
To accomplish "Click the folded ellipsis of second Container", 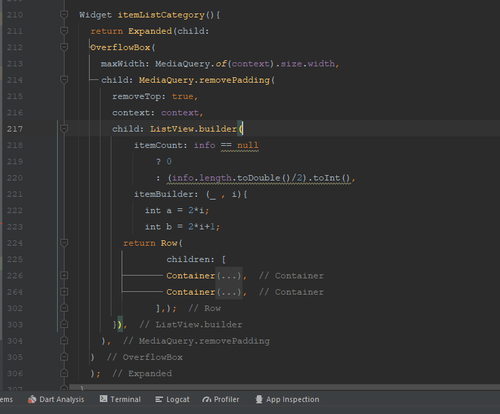I will click(229, 292).
